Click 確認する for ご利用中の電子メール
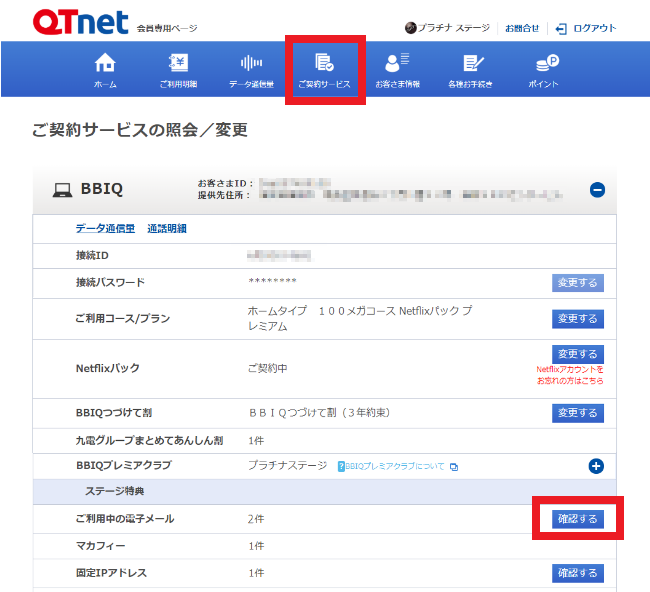The image size is (650, 592). [x=577, y=519]
